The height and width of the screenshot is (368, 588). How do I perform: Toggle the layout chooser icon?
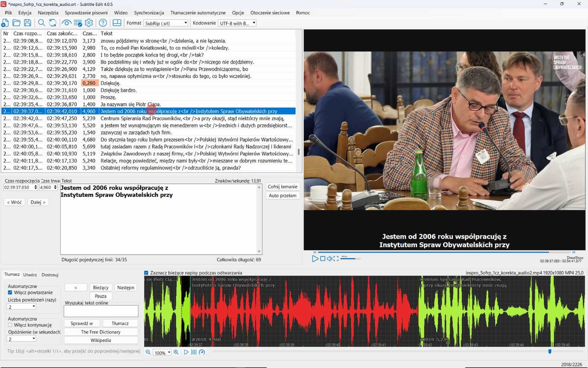[117, 23]
